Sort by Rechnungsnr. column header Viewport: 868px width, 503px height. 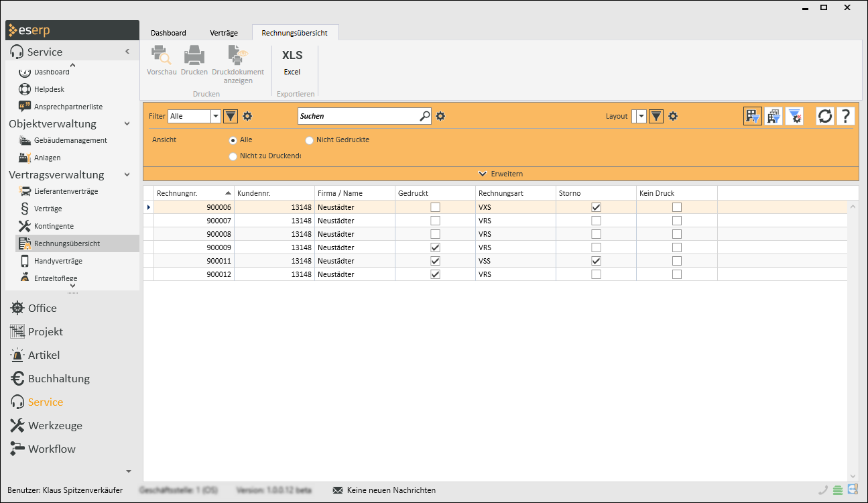(194, 193)
